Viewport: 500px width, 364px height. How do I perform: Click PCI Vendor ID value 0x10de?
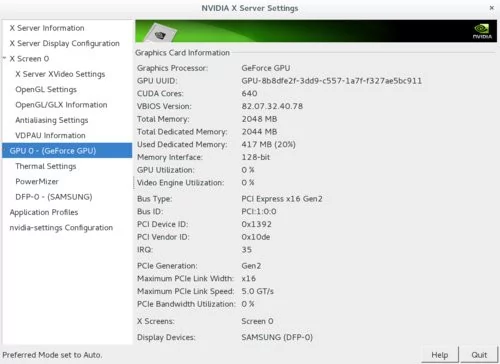point(256,237)
